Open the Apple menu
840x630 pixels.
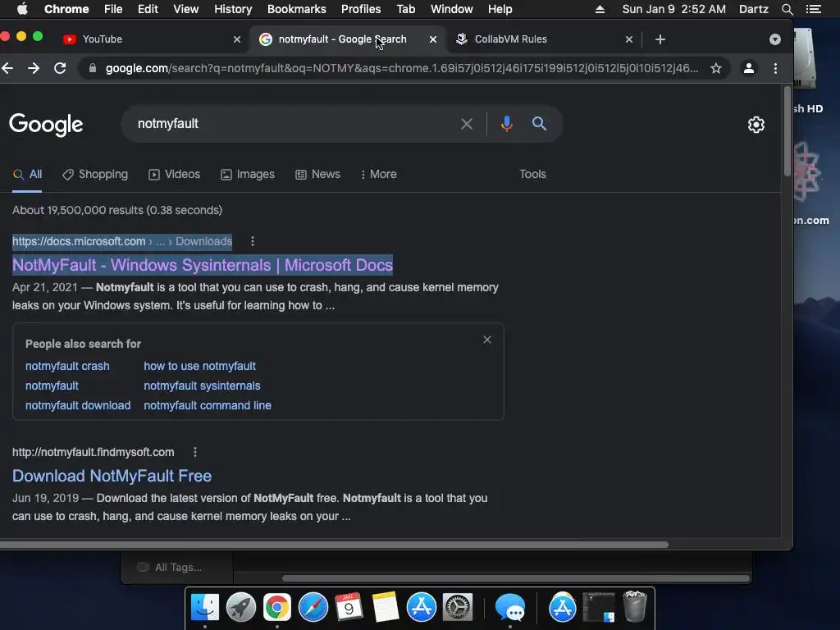[22, 9]
